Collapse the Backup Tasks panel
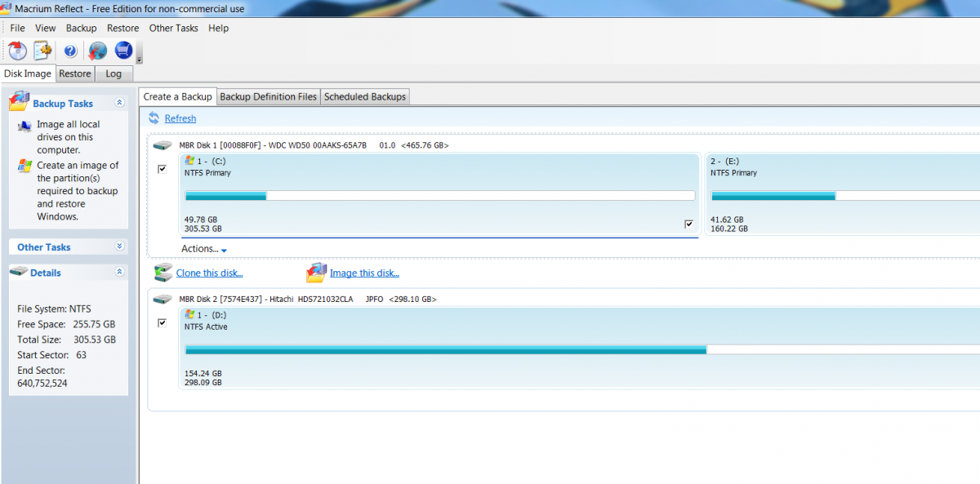The width and height of the screenshot is (980, 484). (119, 103)
